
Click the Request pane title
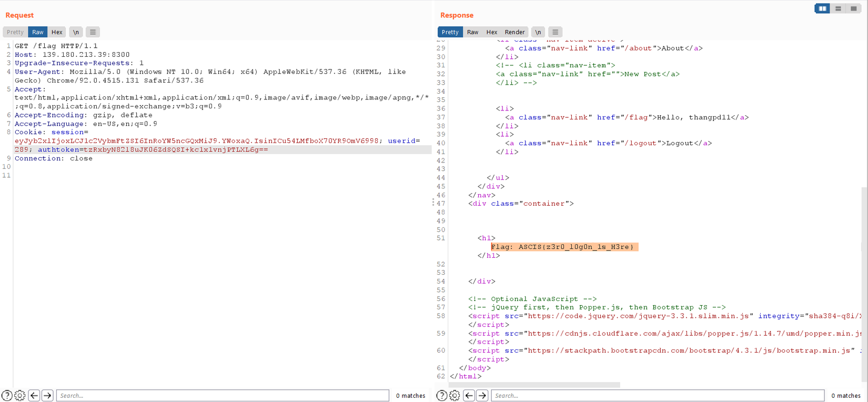click(x=19, y=15)
